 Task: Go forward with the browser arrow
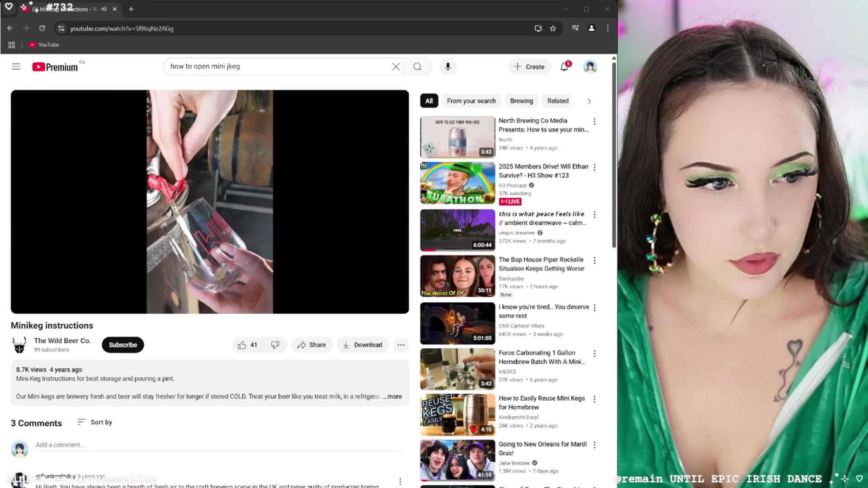(26, 28)
